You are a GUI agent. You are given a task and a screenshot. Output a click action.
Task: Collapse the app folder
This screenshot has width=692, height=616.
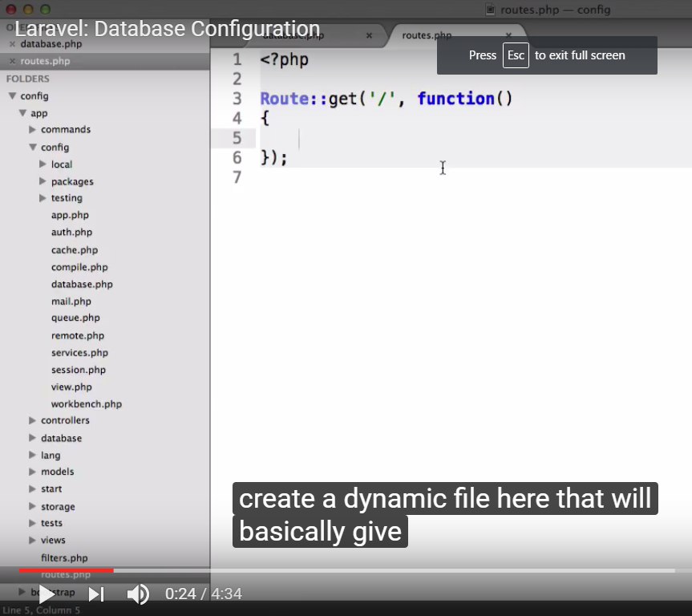(x=22, y=113)
